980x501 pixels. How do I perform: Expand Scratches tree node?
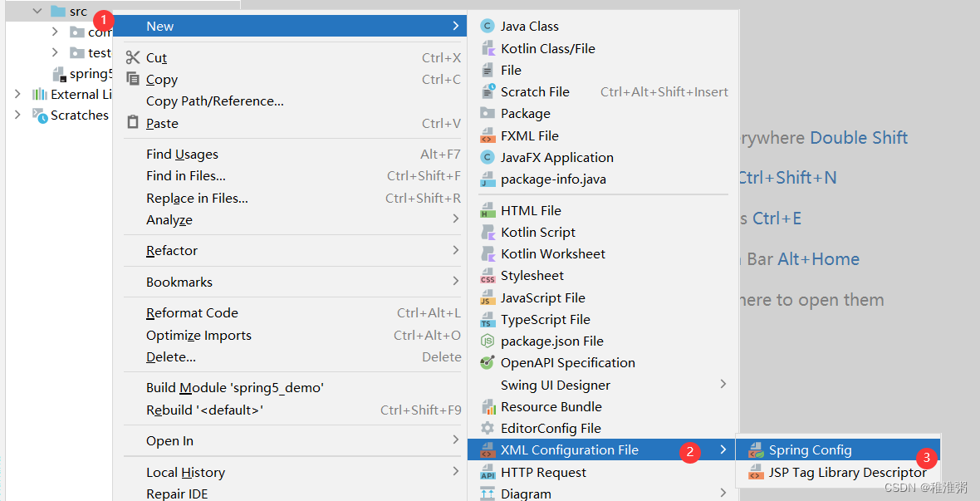pos(17,115)
